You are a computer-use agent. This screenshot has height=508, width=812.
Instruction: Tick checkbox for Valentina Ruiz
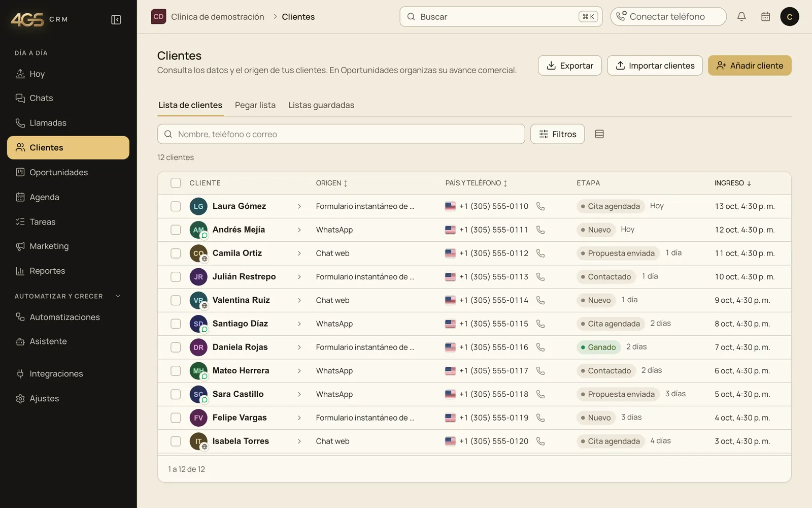176,300
